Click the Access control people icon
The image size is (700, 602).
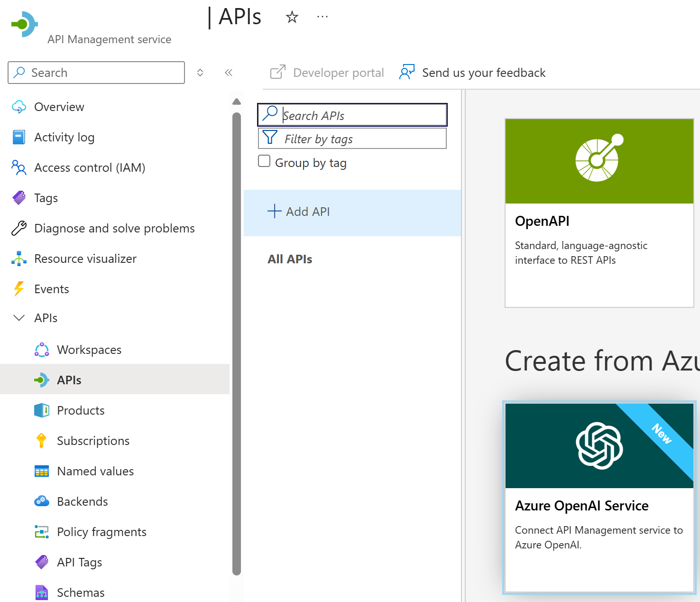coord(19,167)
